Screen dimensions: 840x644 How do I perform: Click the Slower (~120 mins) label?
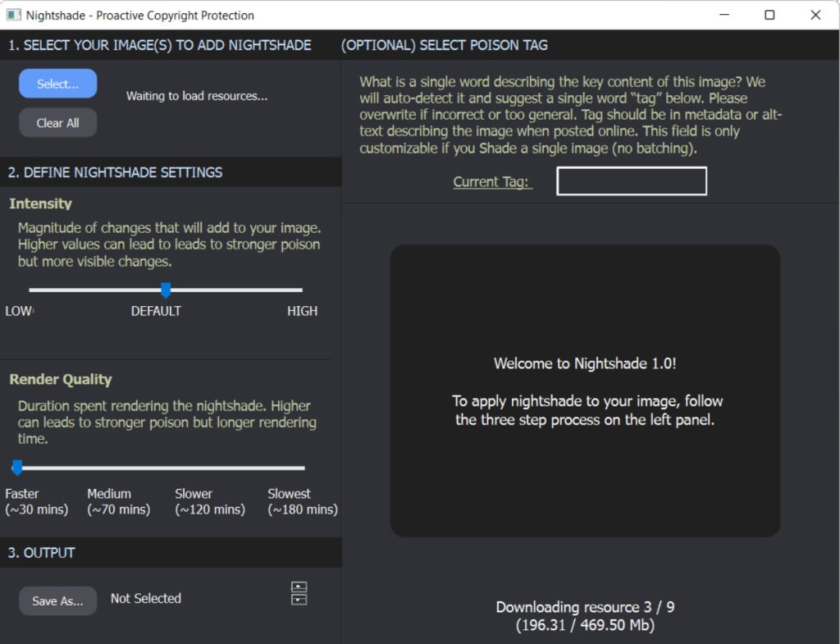click(210, 501)
